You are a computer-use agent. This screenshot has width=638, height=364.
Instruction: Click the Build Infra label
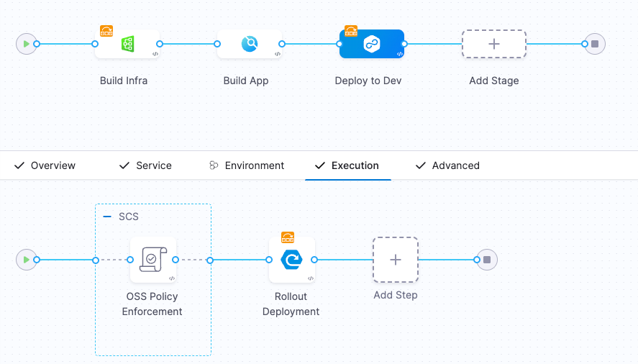click(x=124, y=81)
